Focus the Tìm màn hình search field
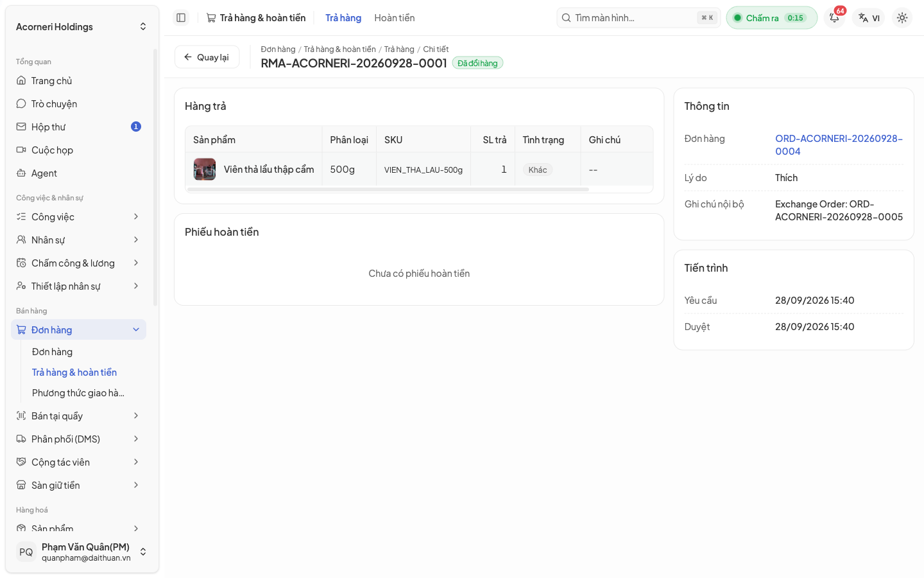924x578 pixels. (x=638, y=18)
